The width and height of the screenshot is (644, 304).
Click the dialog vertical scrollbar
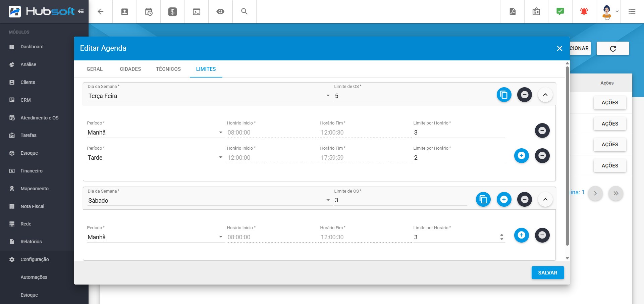567,156
